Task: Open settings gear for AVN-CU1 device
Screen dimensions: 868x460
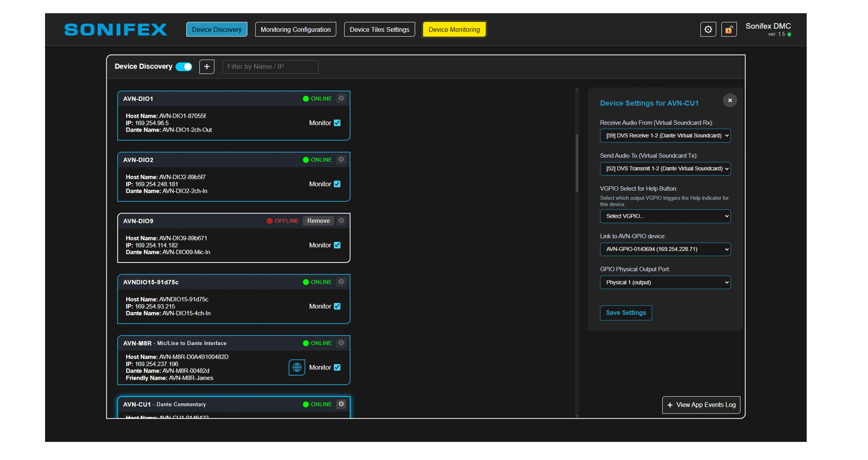Action: 341,404
